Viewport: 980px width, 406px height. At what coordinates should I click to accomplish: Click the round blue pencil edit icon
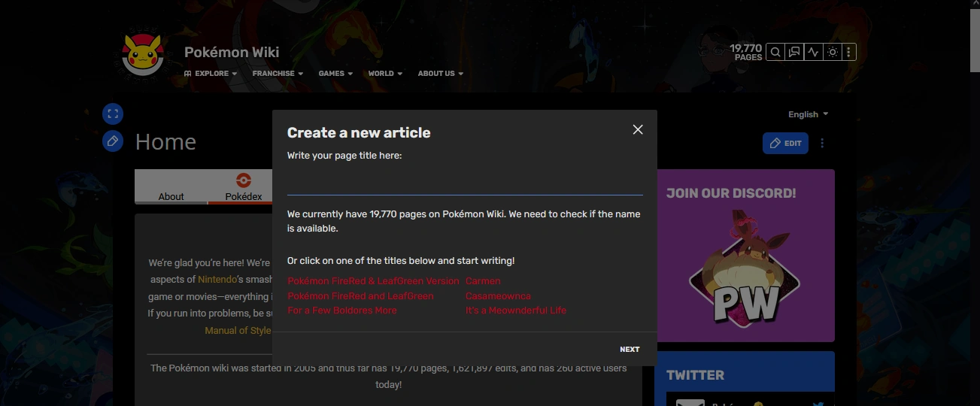point(113,141)
